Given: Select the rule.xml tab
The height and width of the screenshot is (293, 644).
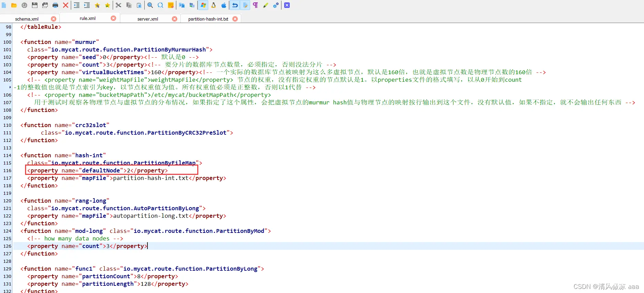Looking at the screenshot, I should click(x=88, y=18).
